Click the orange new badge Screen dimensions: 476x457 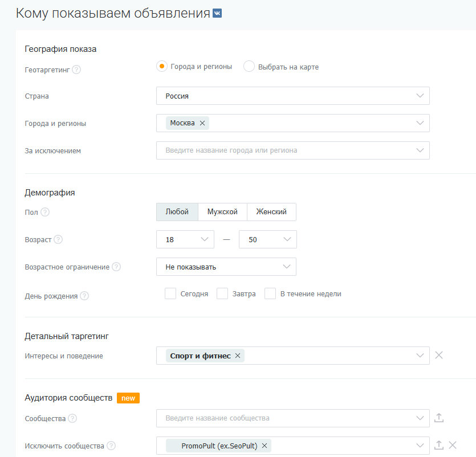click(128, 398)
